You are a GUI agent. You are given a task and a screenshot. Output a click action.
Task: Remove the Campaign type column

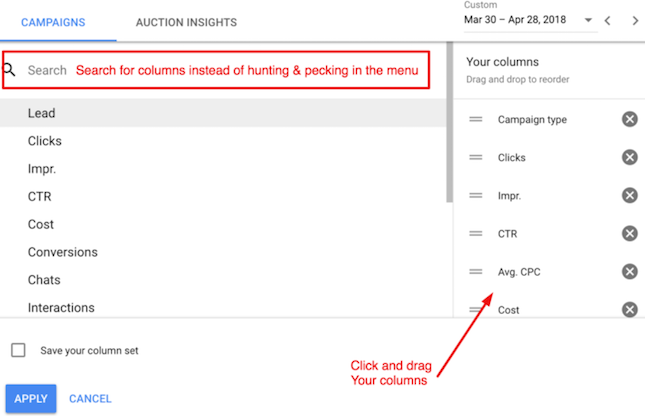coord(629,119)
